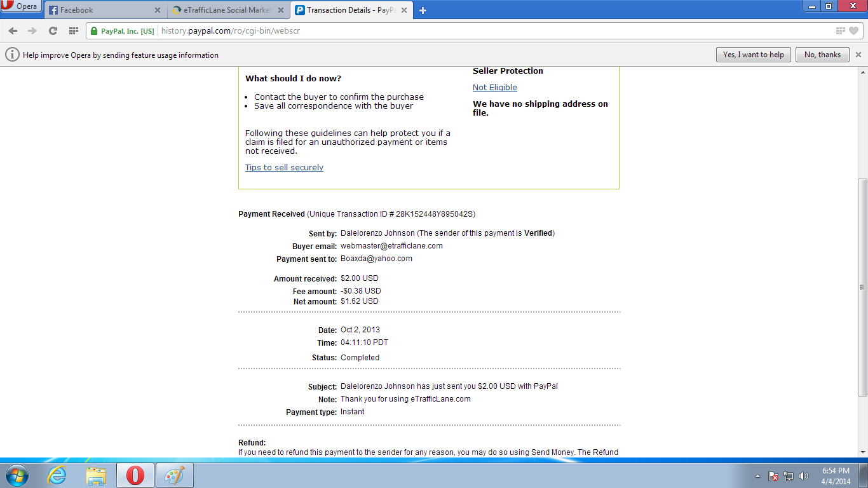
Task: Click sender name Dalelorenzo Johnson
Action: [377, 233]
